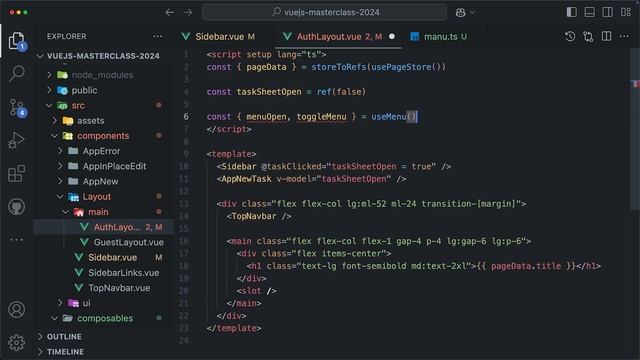This screenshot has width=640, height=360.
Task: Click useMenu call on line 6
Action: click(389, 117)
